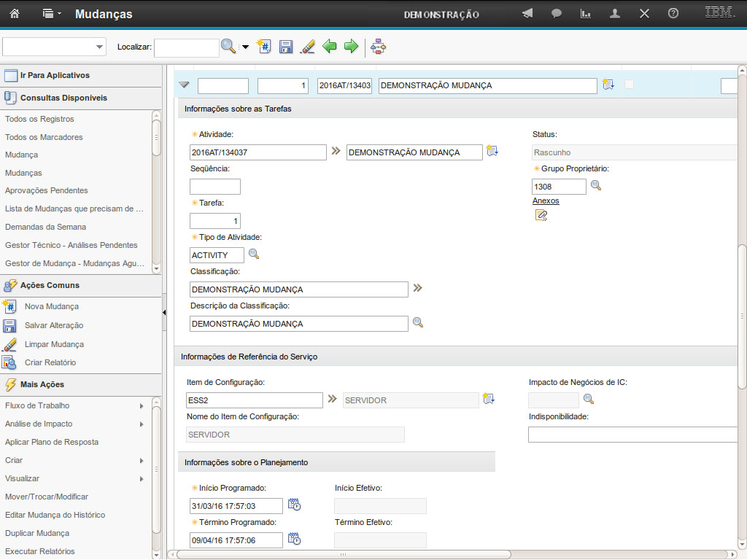Click lookup magnifier next to Grupo Proprietário
Image resolution: width=747 pixels, height=560 pixels.
596,186
